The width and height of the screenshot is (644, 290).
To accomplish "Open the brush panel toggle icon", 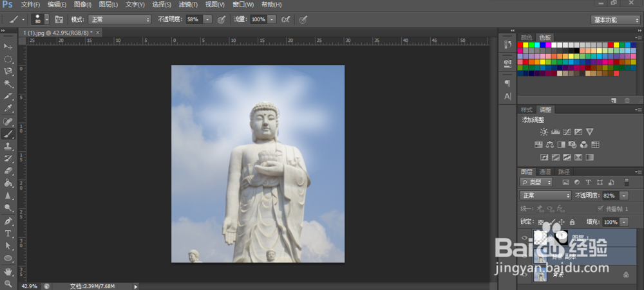I will pyautogui.click(x=59, y=19).
